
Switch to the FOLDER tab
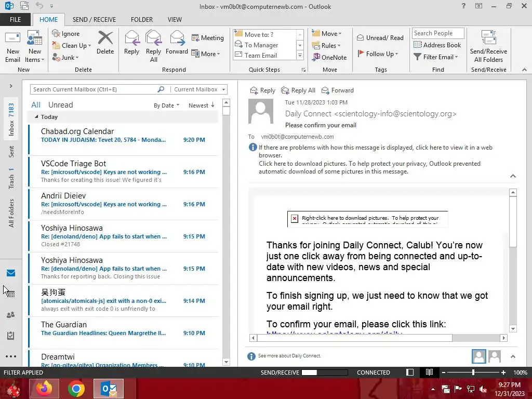point(142,19)
